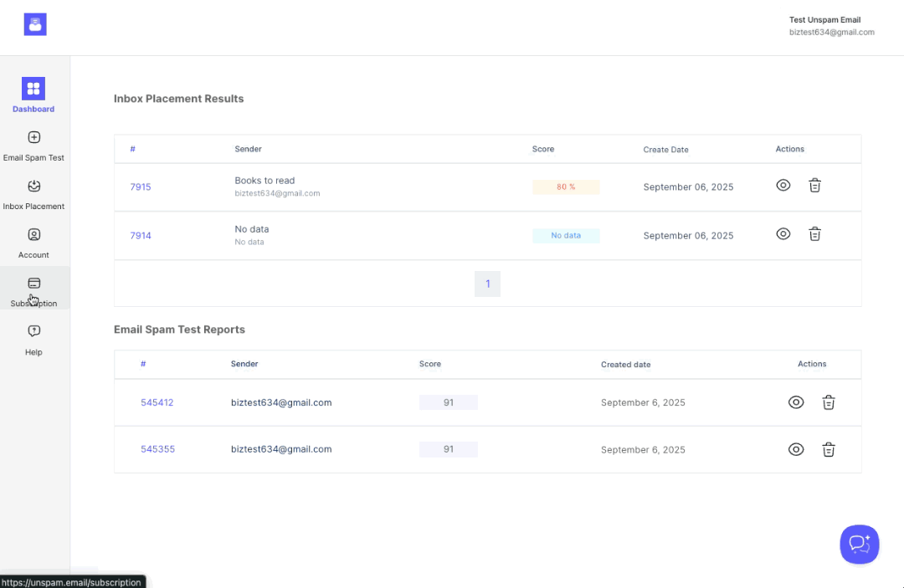
Task: Go to Help label in sidebar
Action: 33,352
